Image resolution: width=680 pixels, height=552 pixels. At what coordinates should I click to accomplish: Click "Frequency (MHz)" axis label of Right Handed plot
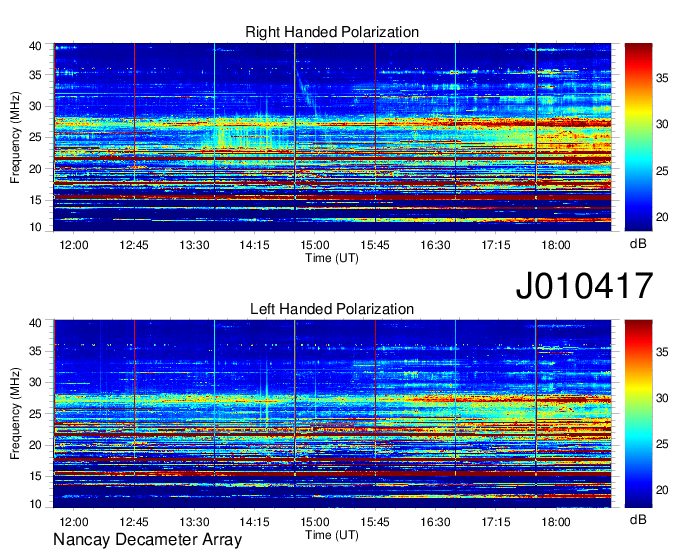pyautogui.click(x=15, y=137)
